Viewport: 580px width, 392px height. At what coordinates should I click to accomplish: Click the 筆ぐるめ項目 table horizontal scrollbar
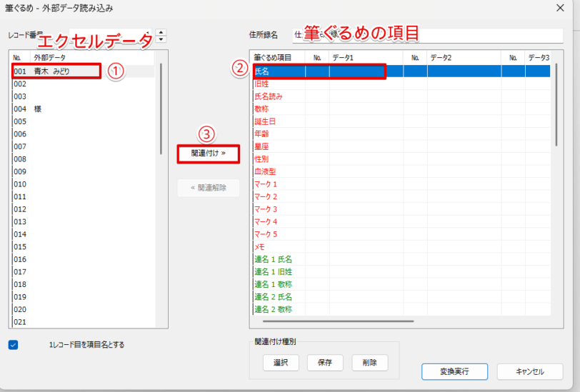338,321
